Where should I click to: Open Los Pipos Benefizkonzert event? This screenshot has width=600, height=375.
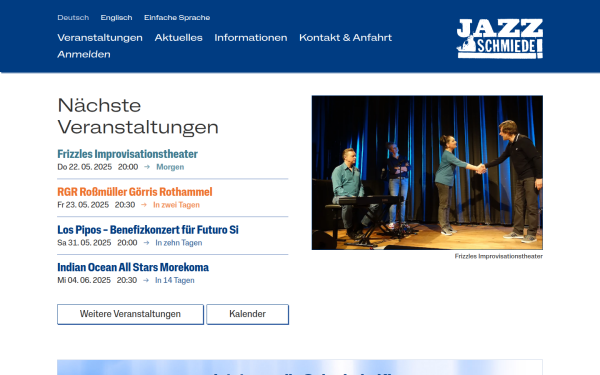pos(148,230)
